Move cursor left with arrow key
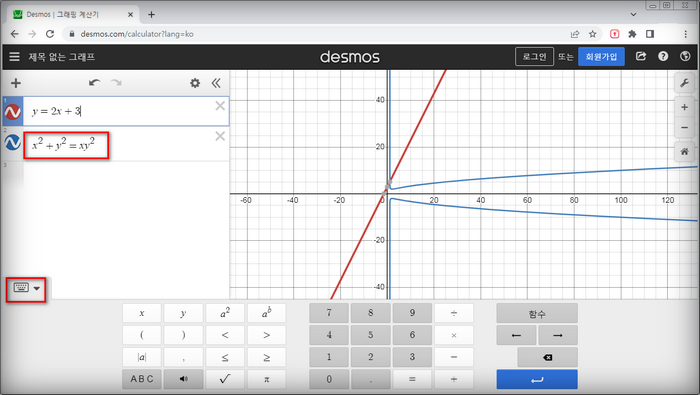The height and width of the screenshot is (395, 700). [x=516, y=335]
